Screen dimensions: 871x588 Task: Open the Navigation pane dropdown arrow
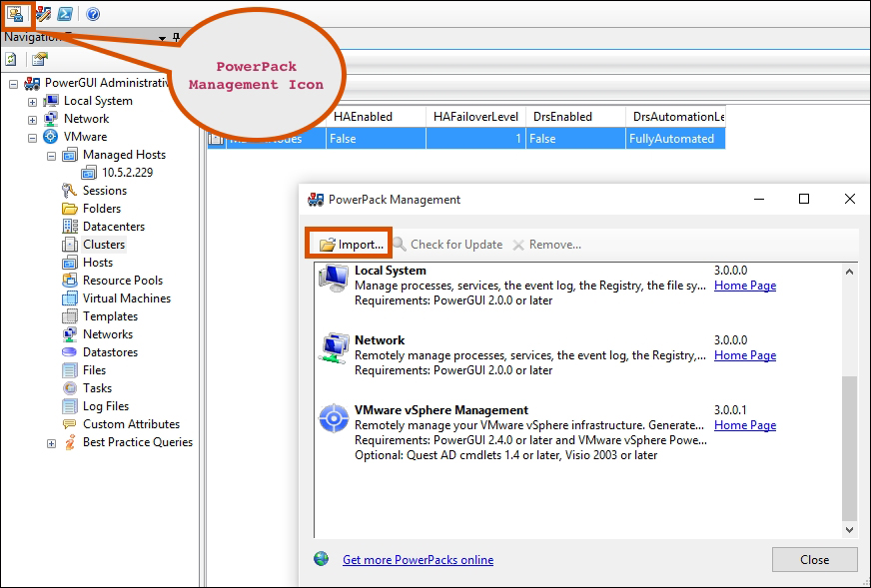[162, 38]
